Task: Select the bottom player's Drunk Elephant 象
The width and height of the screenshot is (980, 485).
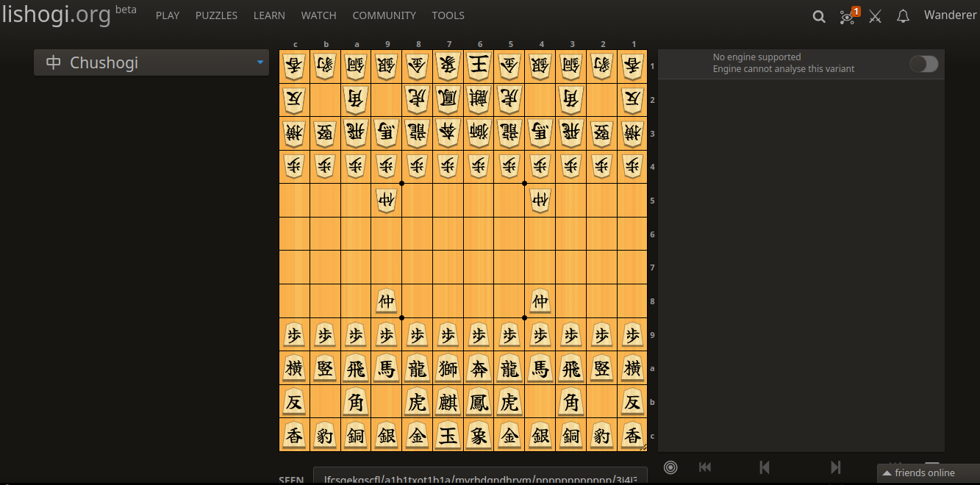Action: [479, 435]
